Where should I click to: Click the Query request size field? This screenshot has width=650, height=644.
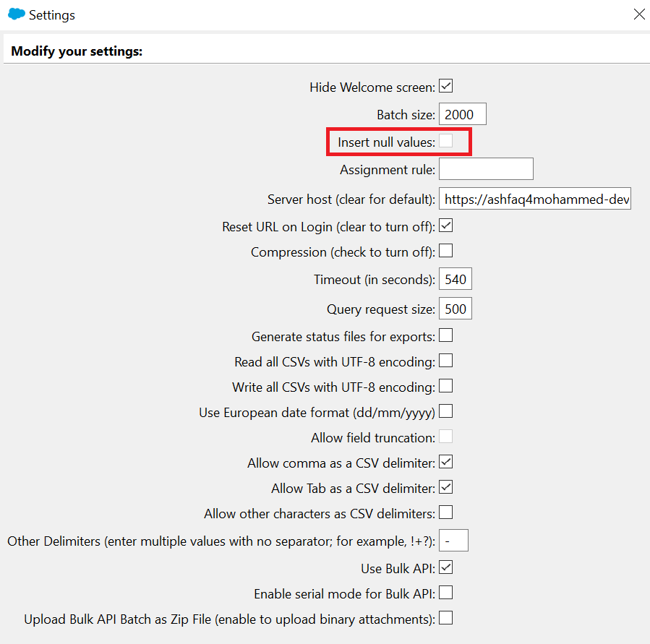pyautogui.click(x=456, y=309)
